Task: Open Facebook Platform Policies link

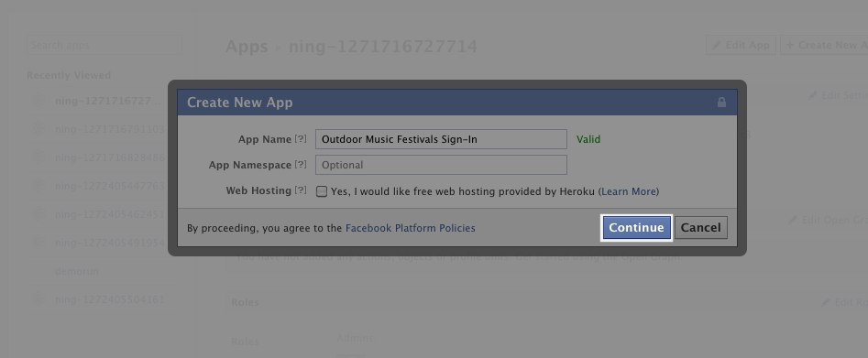Action: click(411, 228)
